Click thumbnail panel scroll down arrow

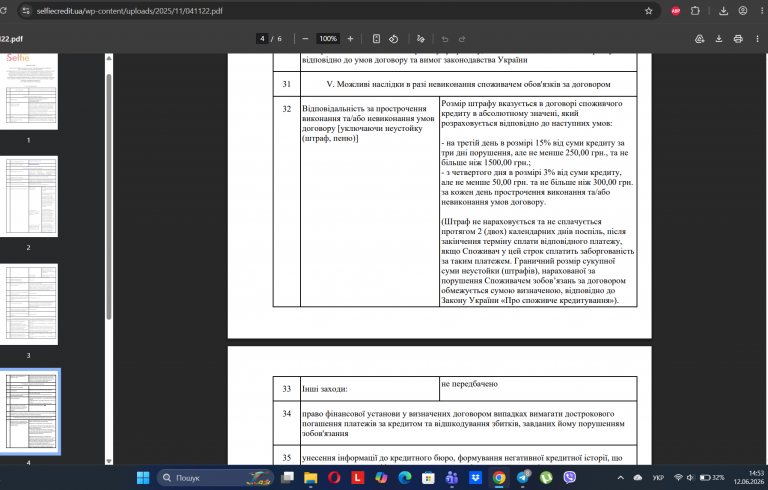(x=109, y=461)
